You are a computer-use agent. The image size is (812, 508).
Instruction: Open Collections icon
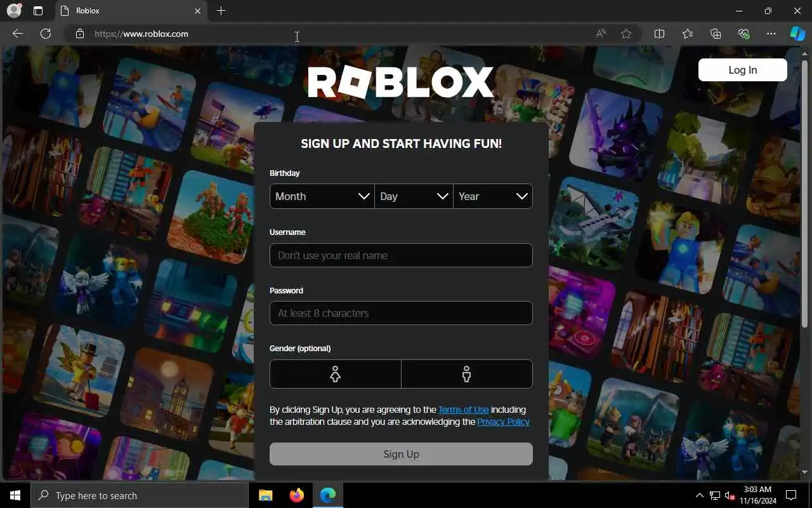point(716,34)
